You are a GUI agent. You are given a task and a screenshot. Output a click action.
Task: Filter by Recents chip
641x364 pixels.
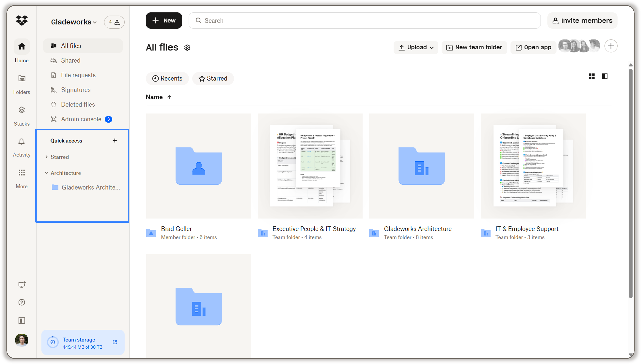tap(167, 79)
